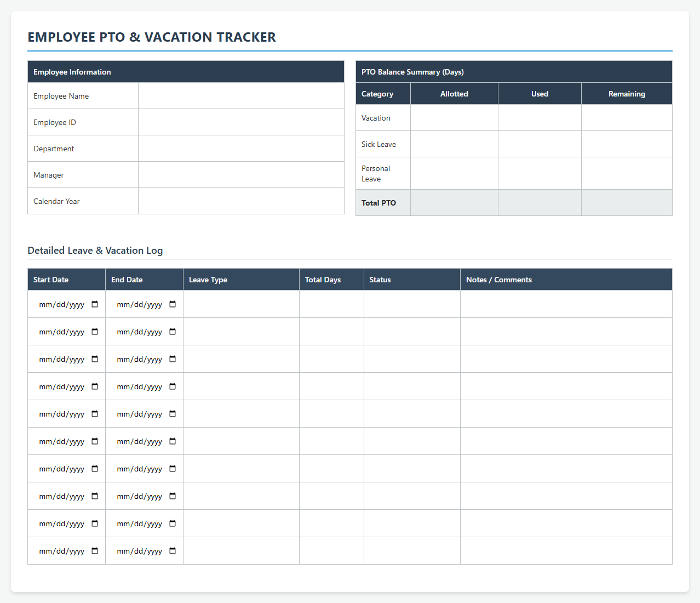Image resolution: width=700 pixels, height=603 pixels.
Task: Open calendar picker for sixth row Start Date
Action: click(x=95, y=441)
